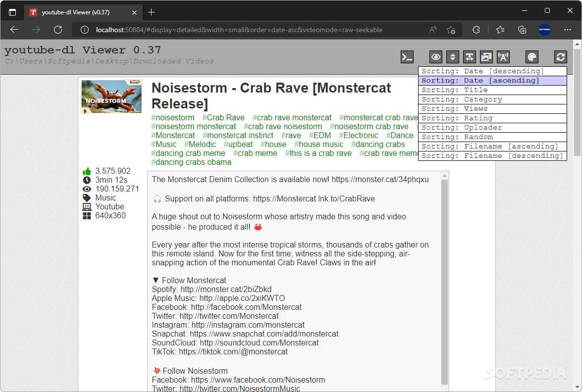Click the description box scrollbar
Viewport: 582px width, 392px height.
pyautogui.click(x=444, y=282)
